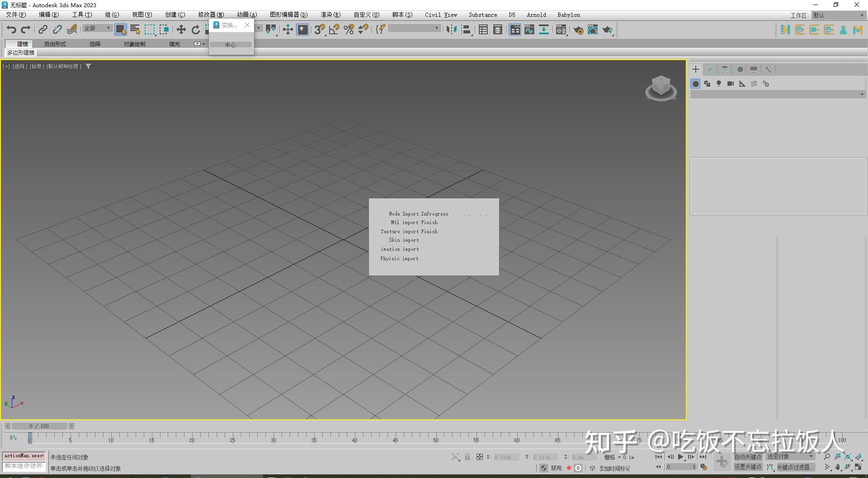The height and width of the screenshot is (478, 868).
Task: Open the Material Editor icon
Action: point(561,30)
